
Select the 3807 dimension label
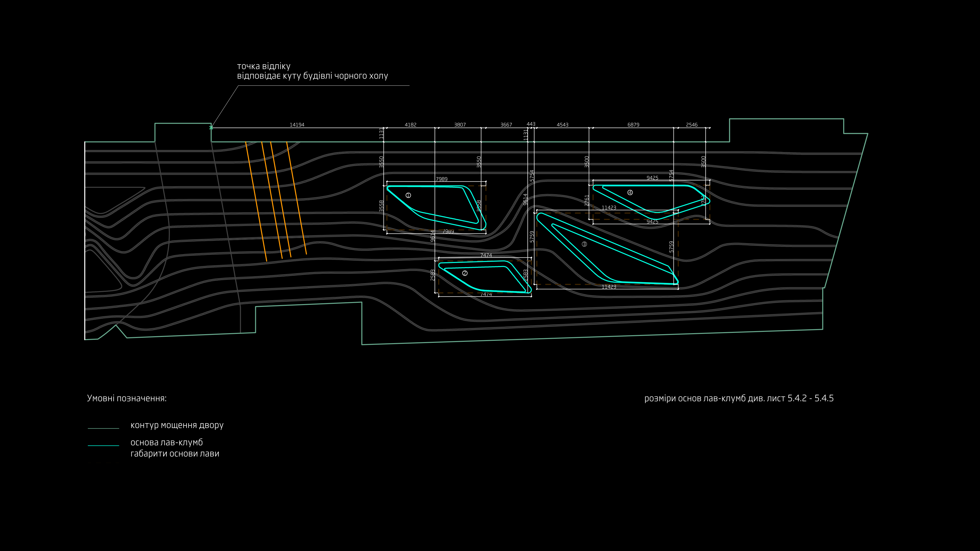pos(460,125)
